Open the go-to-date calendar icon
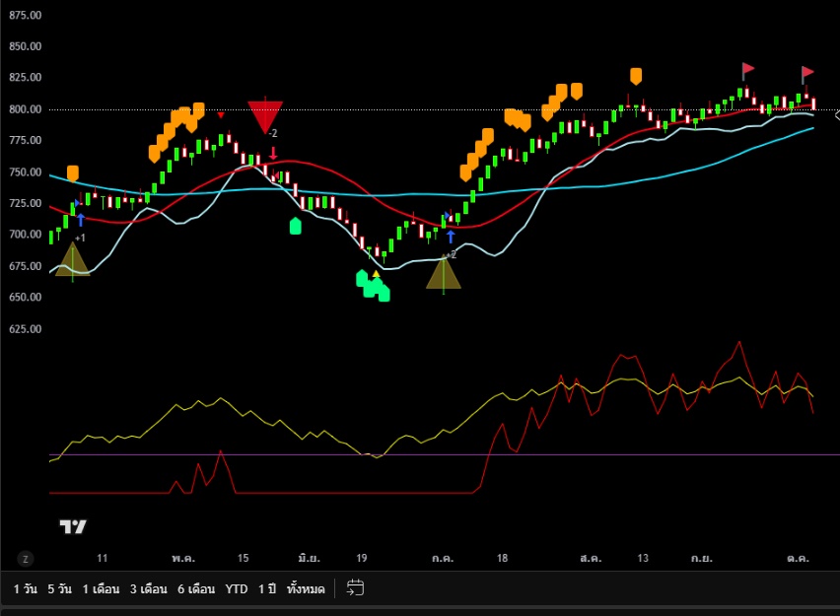The height and width of the screenshot is (616, 840). [x=356, y=588]
